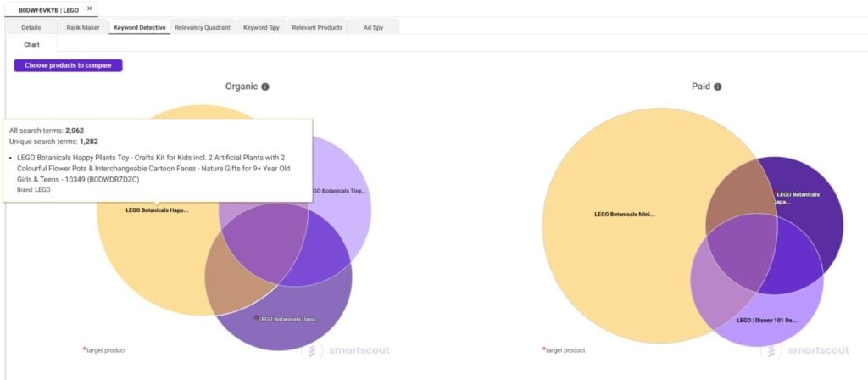Select the Keyword Detective tab
The width and height of the screenshot is (868, 380).
click(x=140, y=27)
